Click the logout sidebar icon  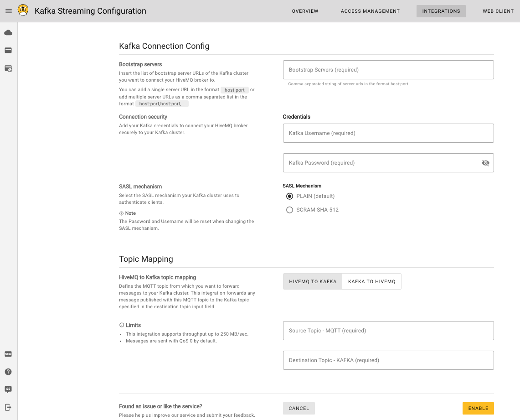(8, 407)
